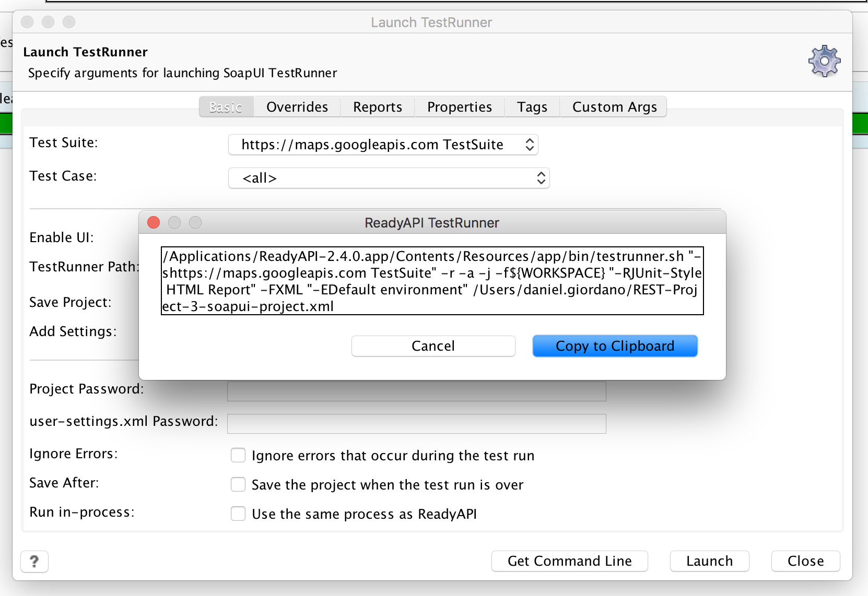Open the Custom Args tab

(x=614, y=107)
